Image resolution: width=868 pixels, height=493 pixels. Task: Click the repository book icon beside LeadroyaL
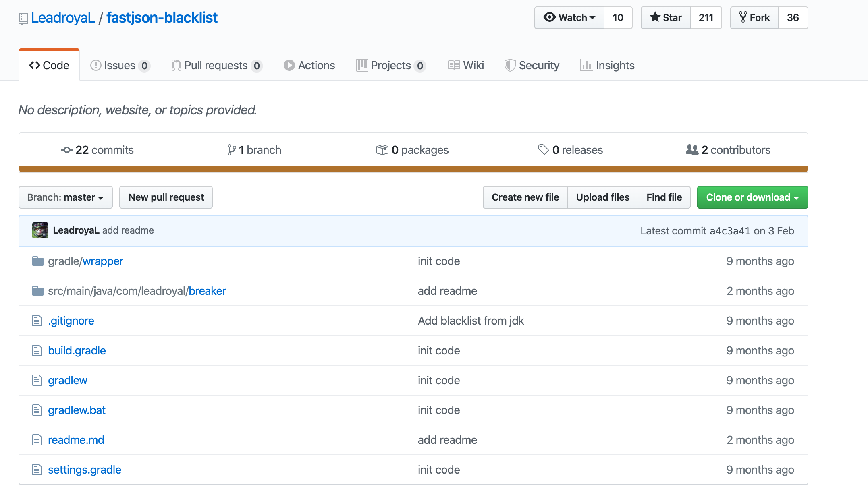pos(23,19)
